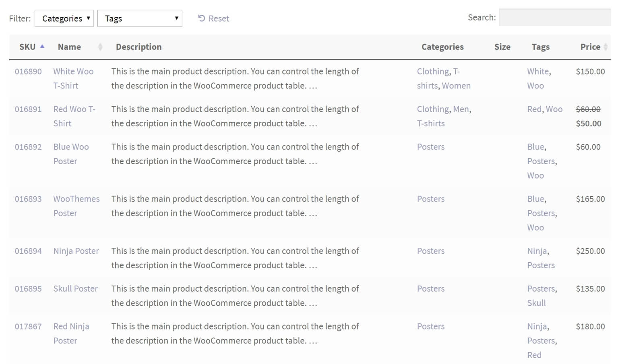
Task: Filter by the Men category link
Action: tap(461, 109)
